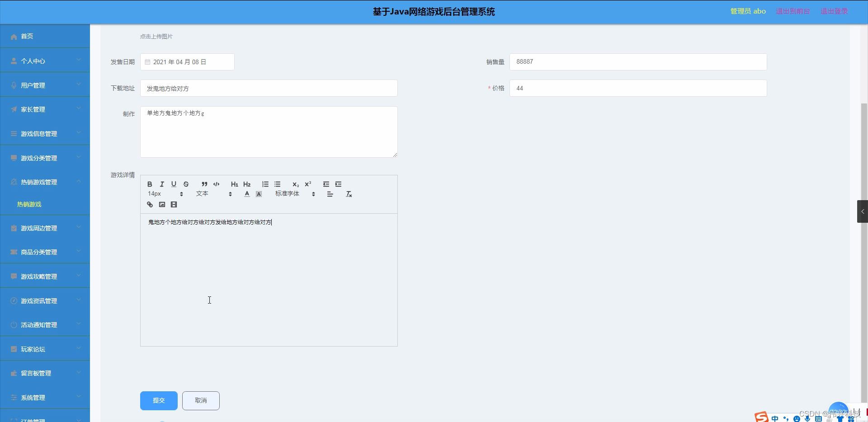Open the 游戏周边管理 menu
Image resolution: width=868 pixels, height=422 pixels.
(45, 228)
